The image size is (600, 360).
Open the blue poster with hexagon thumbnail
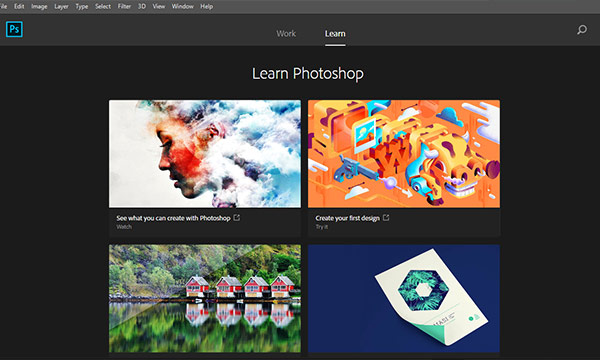(x=404, y=298)
